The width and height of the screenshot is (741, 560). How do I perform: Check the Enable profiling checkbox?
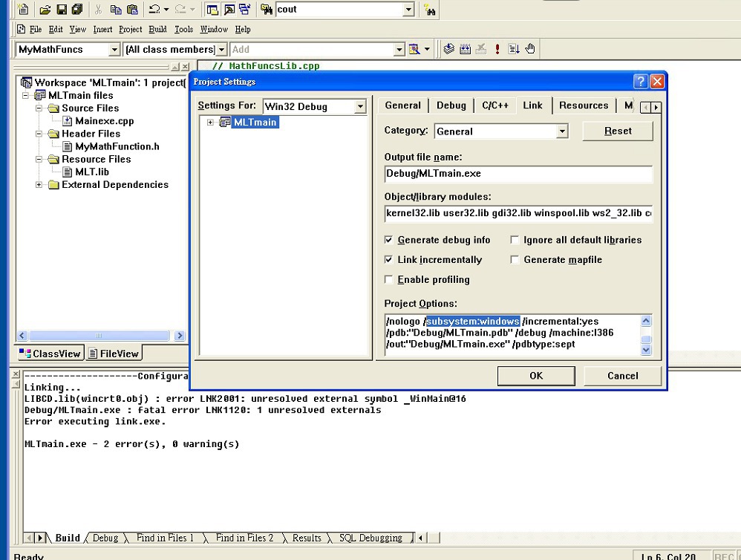pos(389,280)
